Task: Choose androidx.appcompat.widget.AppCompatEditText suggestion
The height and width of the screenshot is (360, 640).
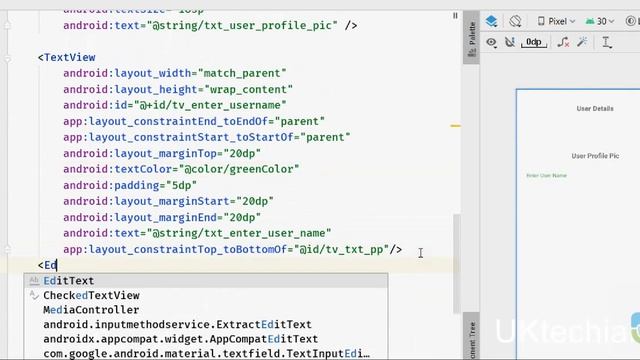Action: tap(206, 339)
